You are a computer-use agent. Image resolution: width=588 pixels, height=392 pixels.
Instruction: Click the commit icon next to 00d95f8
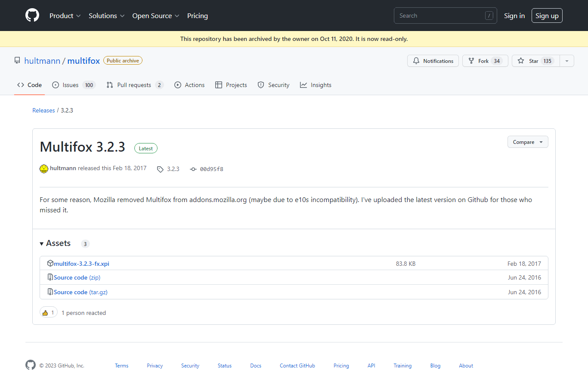(193, 169)
